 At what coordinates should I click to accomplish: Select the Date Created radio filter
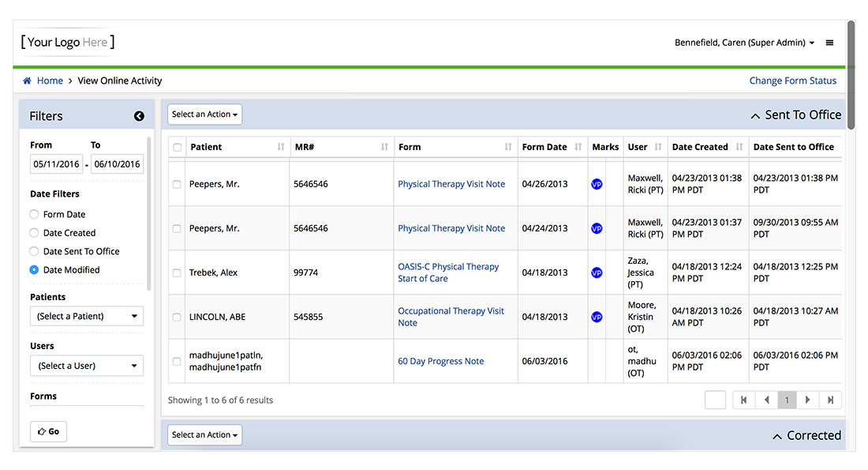point(34,233)
